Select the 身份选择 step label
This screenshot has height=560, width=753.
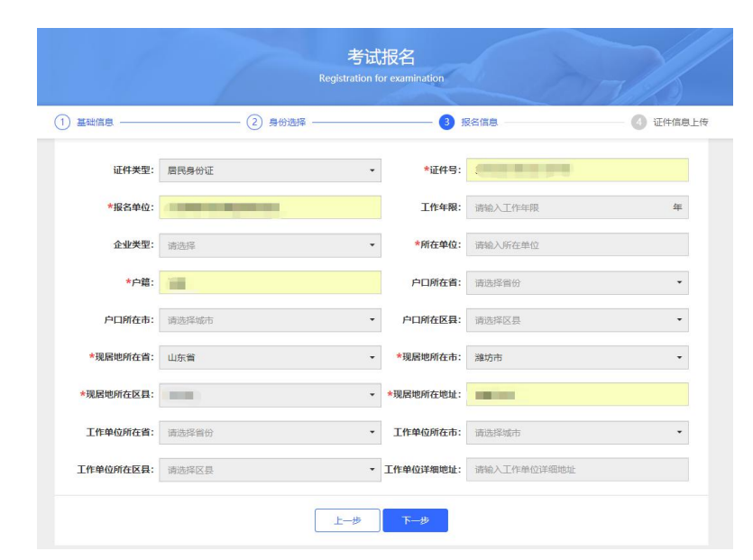(x=288, y=123)
